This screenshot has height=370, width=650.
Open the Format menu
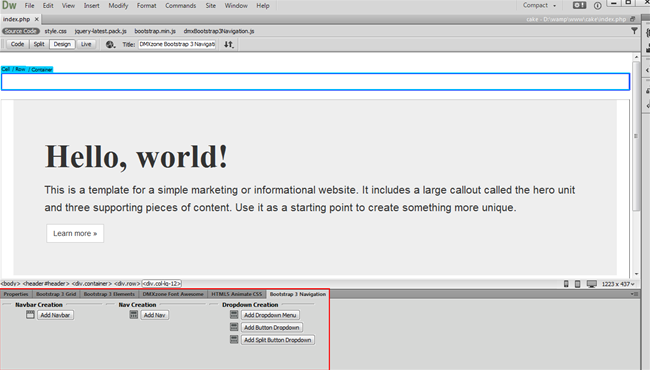click(x=147, y=6)
